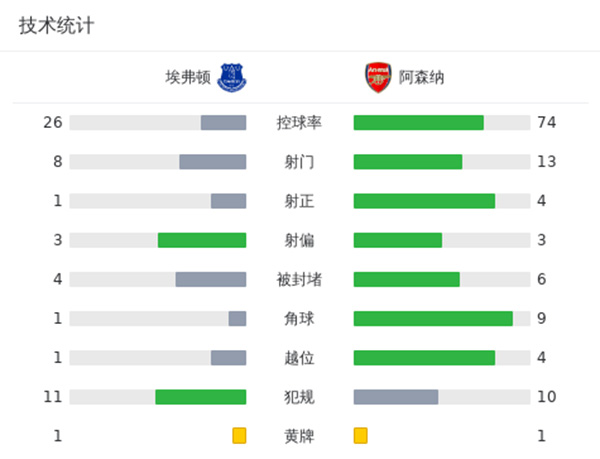This screenshot has height=459, width=600.
Task: Click the 控球率 stat label
Action: [299, 123]
